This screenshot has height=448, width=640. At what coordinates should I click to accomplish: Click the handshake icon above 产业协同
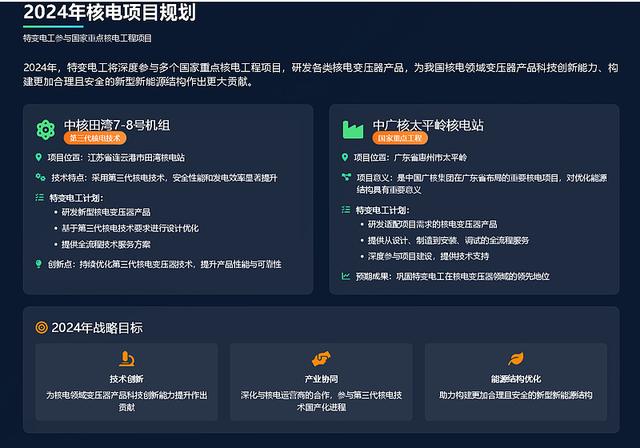coord(321,359)
